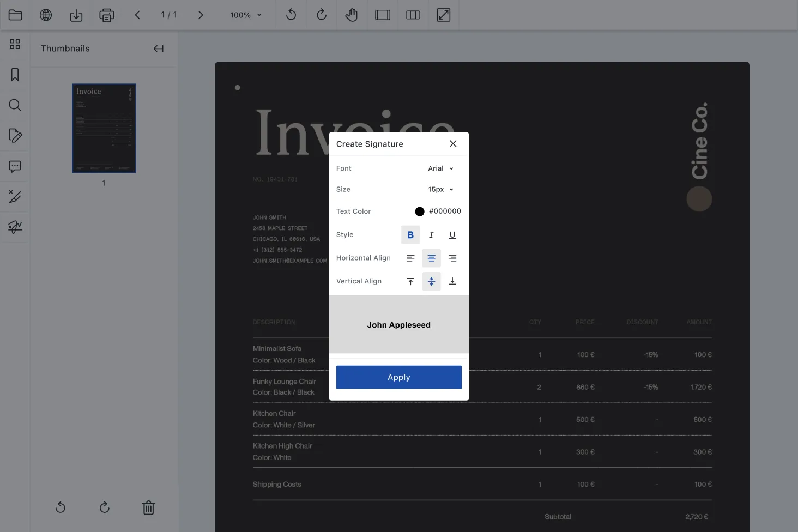Activate the Hand pan tool
The width and height of the screenshot is (798, 532).
[x=352, y=15]
